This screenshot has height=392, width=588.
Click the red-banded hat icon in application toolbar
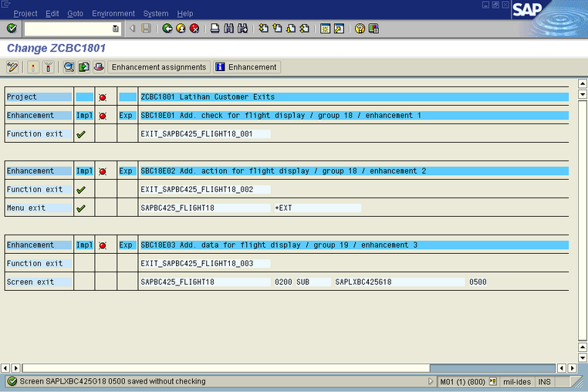(x=99, y=67)
